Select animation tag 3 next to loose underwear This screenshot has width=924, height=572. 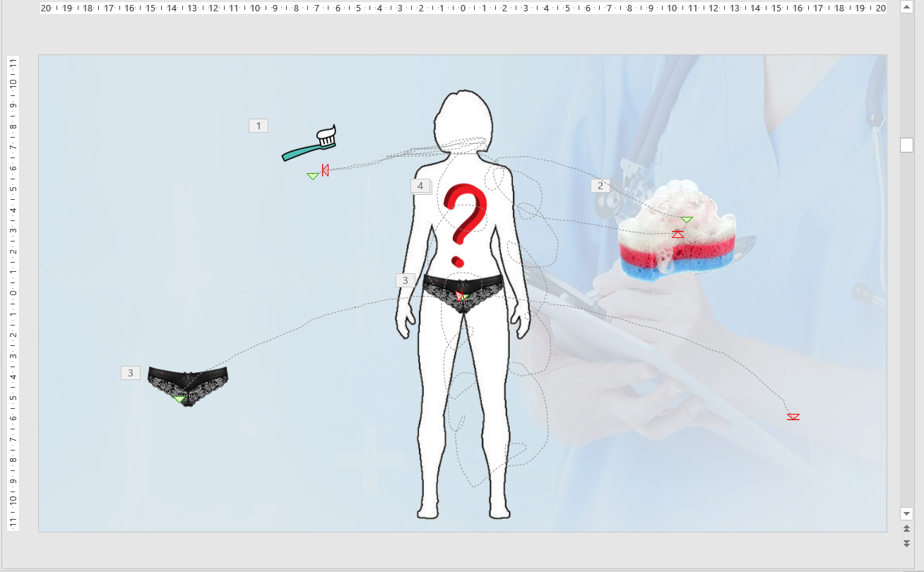coord(131,373)
